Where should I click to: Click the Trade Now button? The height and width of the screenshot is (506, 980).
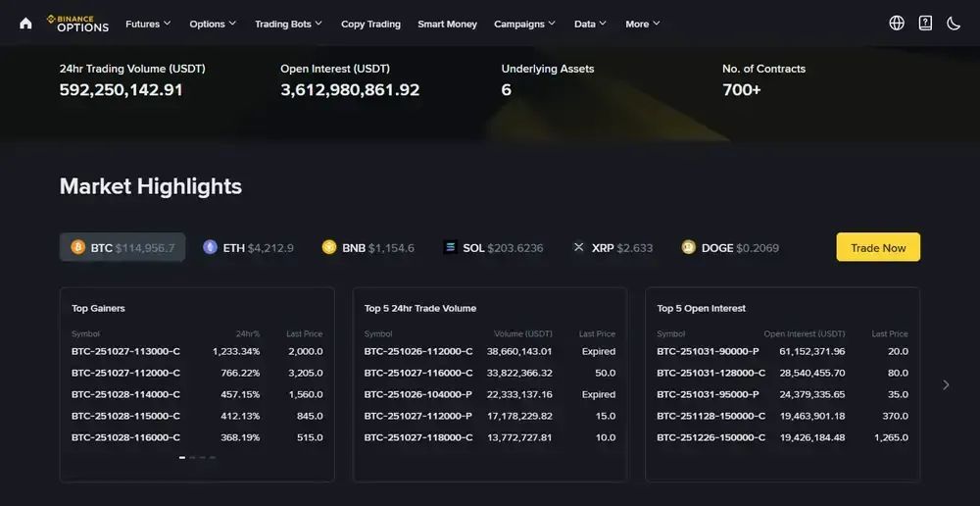[x=878, y=248]
